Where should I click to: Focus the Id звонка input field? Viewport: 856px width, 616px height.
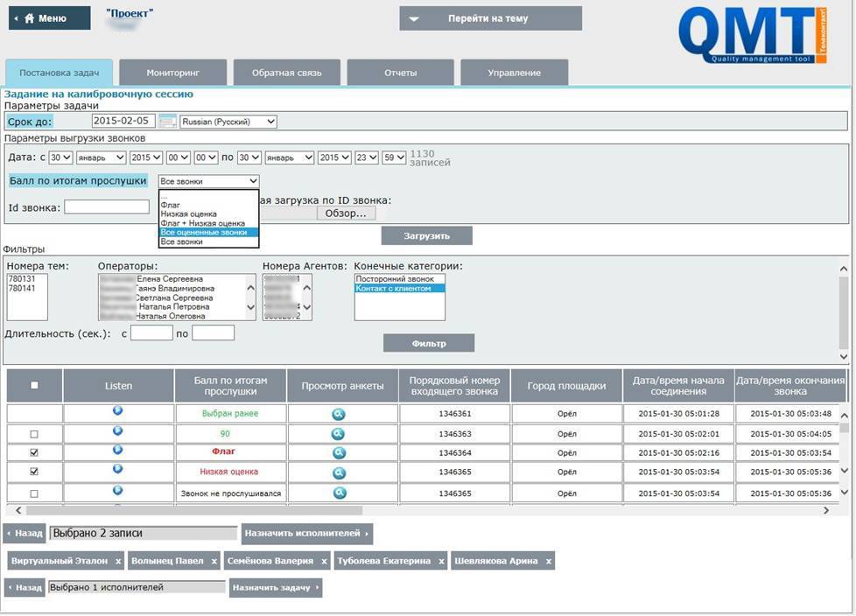click(x=107, y=206)
